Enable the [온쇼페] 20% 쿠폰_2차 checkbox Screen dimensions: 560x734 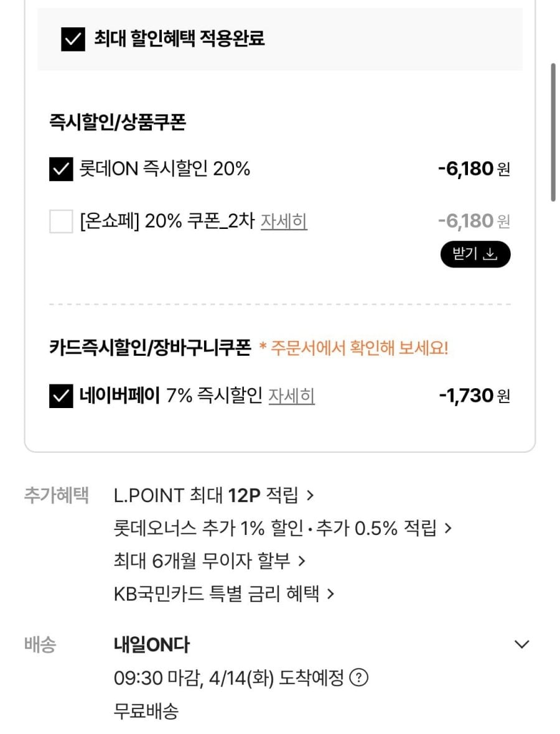point(61,221)
